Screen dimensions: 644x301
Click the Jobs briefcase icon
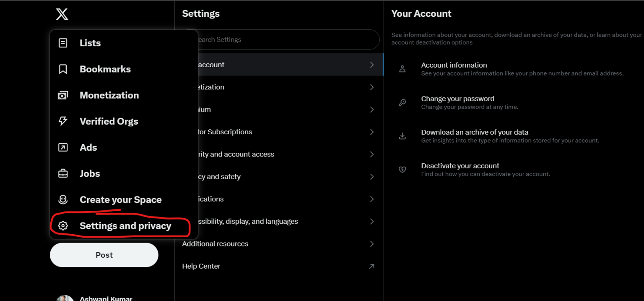[x=63, y=173]
